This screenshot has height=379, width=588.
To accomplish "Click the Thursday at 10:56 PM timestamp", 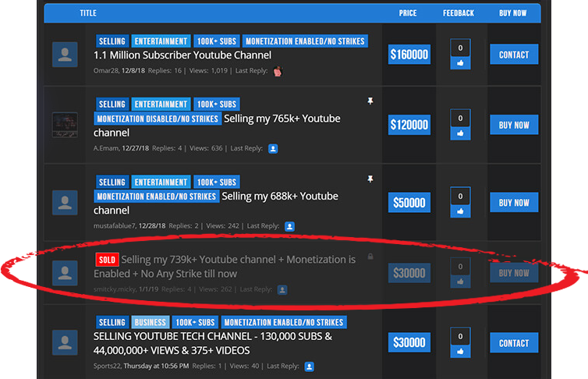I will click(157, 367).
